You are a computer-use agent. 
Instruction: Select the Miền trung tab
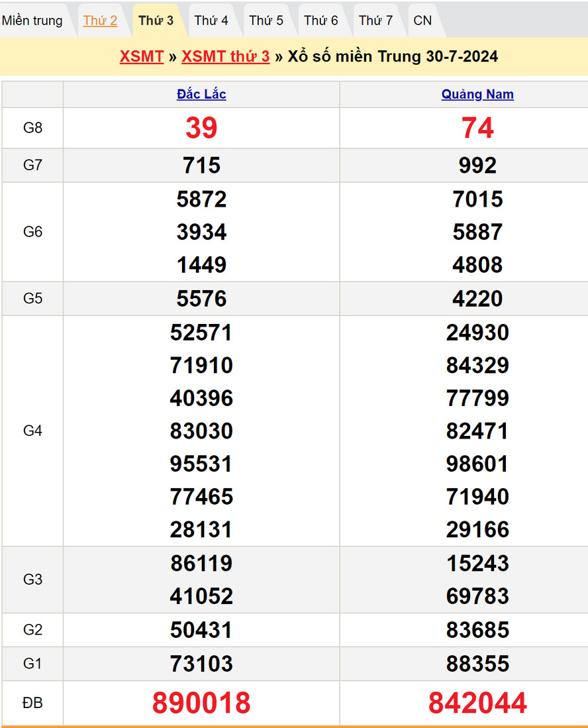coord(32,21)
